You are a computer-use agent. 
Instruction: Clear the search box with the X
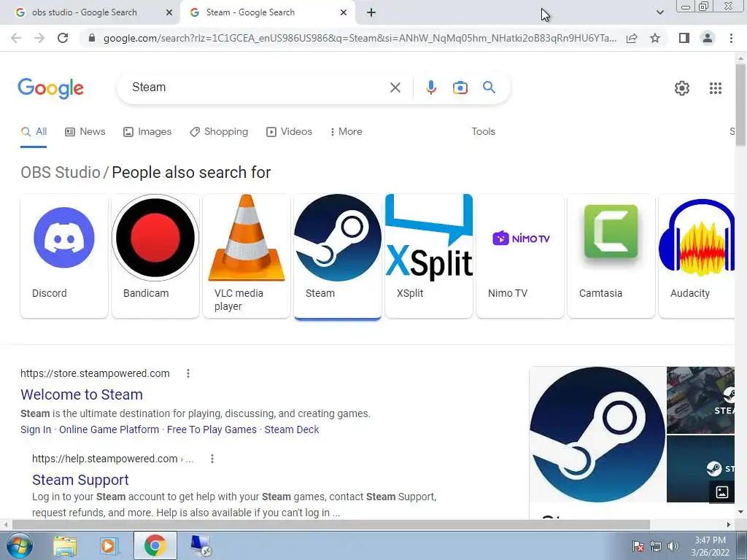(395, 87)
